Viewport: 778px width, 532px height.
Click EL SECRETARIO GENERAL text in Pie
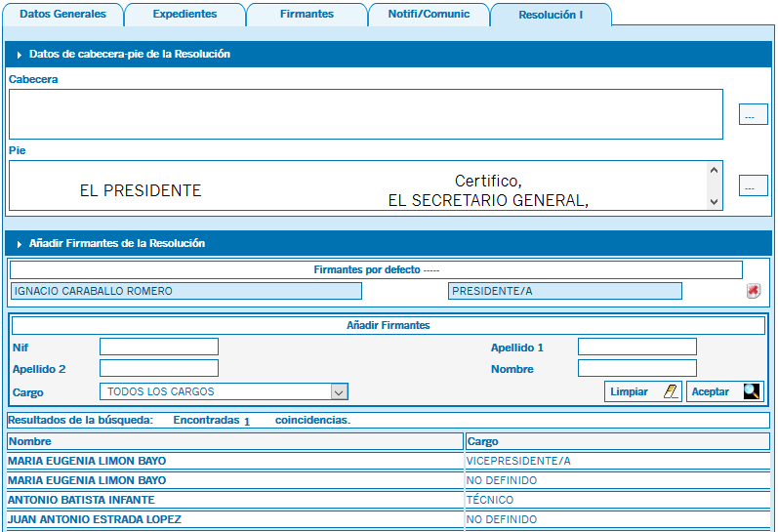(x=488, y=200)
